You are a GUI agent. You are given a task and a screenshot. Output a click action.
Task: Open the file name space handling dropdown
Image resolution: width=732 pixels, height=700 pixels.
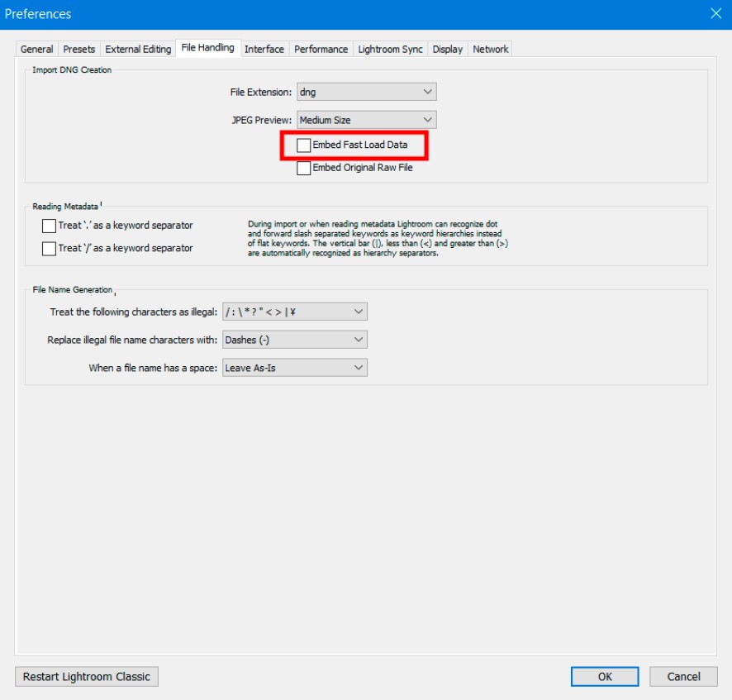[x=295, y=368]
